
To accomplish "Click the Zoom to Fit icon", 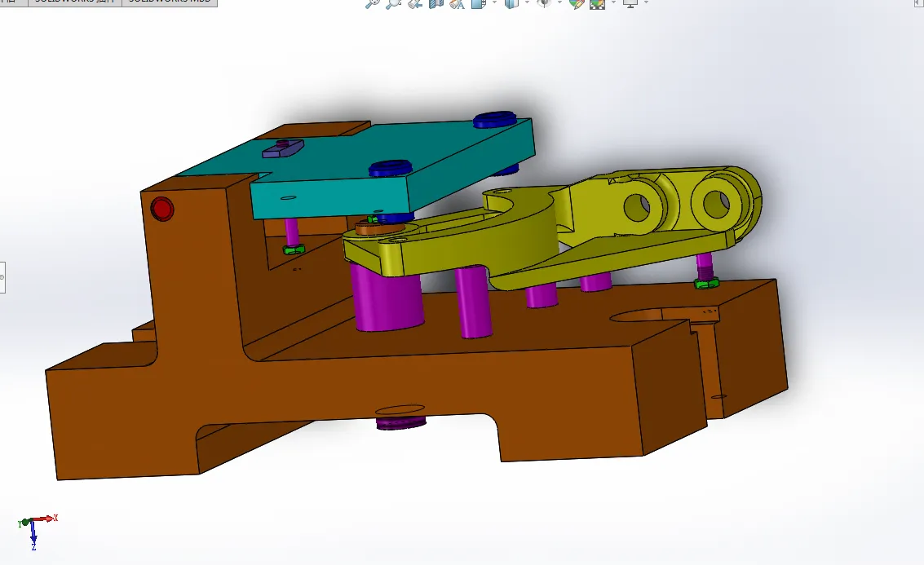I will tap(373, 3).
